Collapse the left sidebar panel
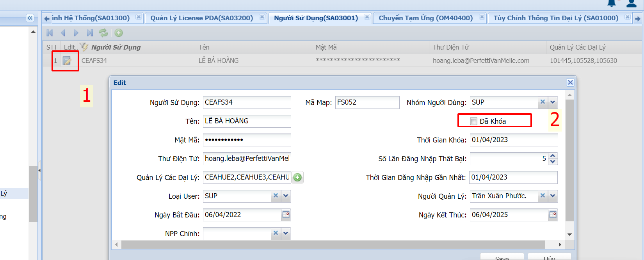 [x=30, y=18]
